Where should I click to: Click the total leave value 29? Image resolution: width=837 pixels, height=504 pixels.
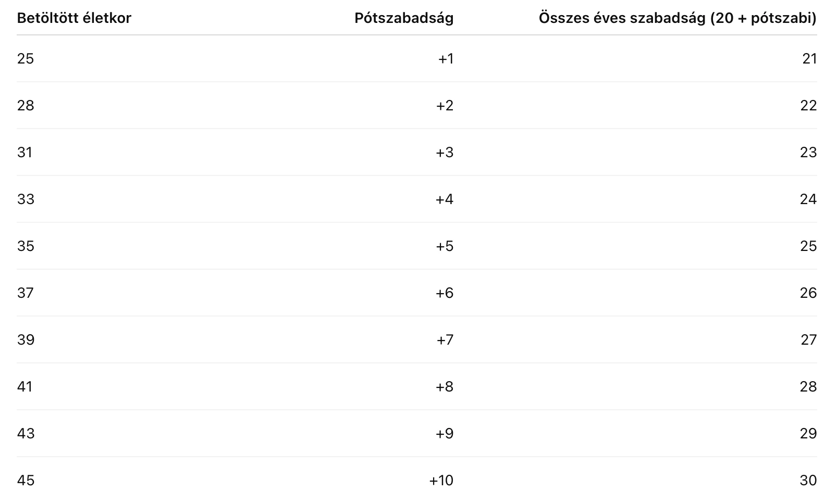pos(808,434)
